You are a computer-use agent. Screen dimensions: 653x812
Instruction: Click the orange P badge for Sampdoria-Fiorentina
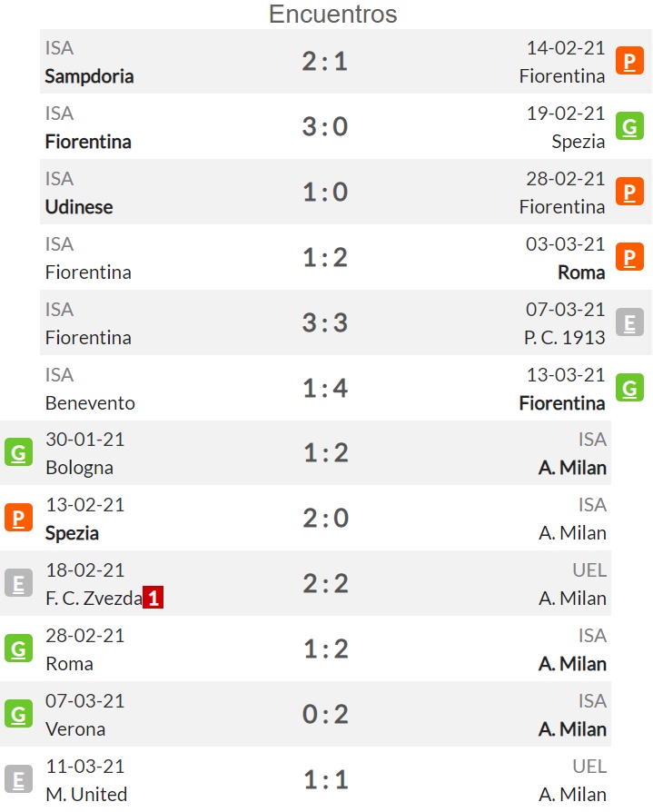(x=629, y=61)
